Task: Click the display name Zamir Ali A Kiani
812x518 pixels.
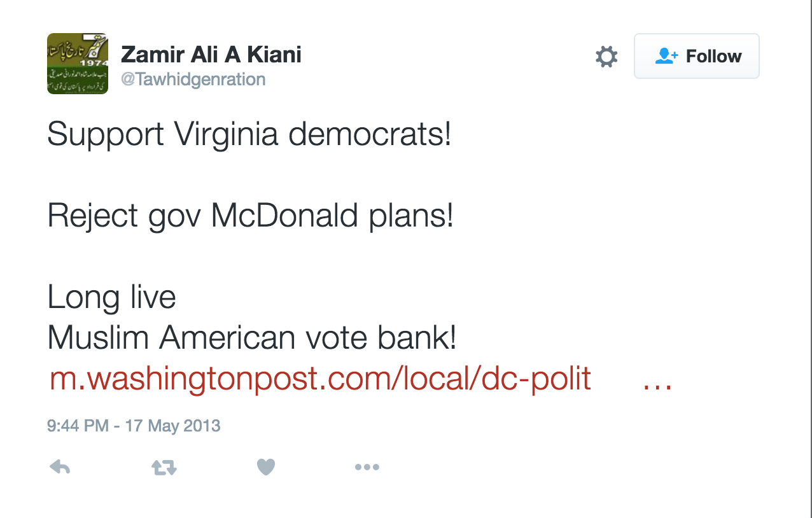Action: (x=211, y=55)
